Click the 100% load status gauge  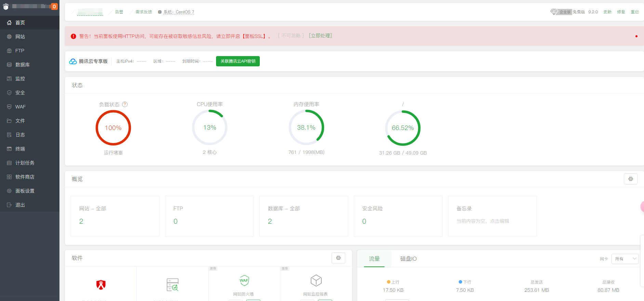click(x=113, y=128)
